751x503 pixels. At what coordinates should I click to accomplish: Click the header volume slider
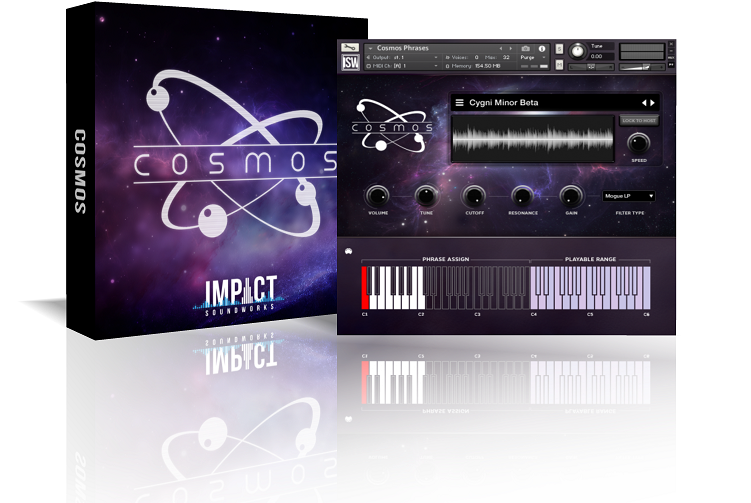642,67
